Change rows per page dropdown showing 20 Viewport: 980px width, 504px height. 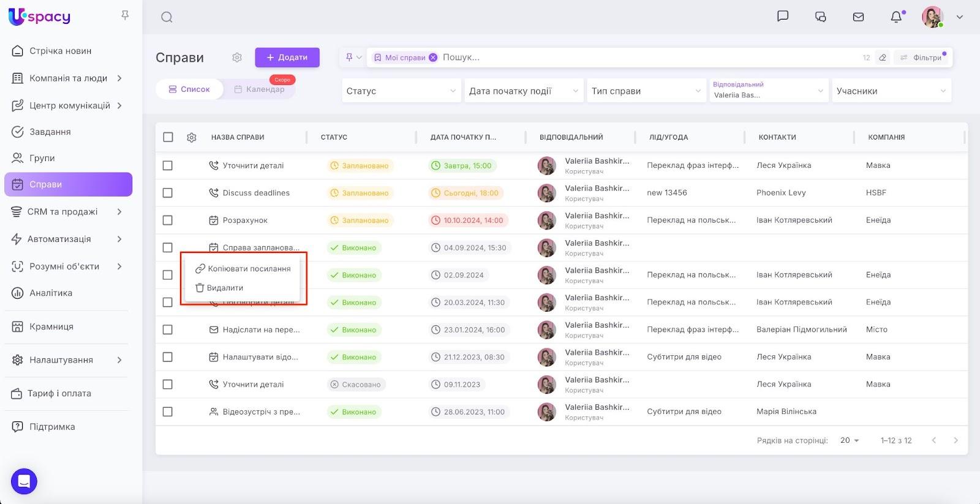click(x=850, y=440)
